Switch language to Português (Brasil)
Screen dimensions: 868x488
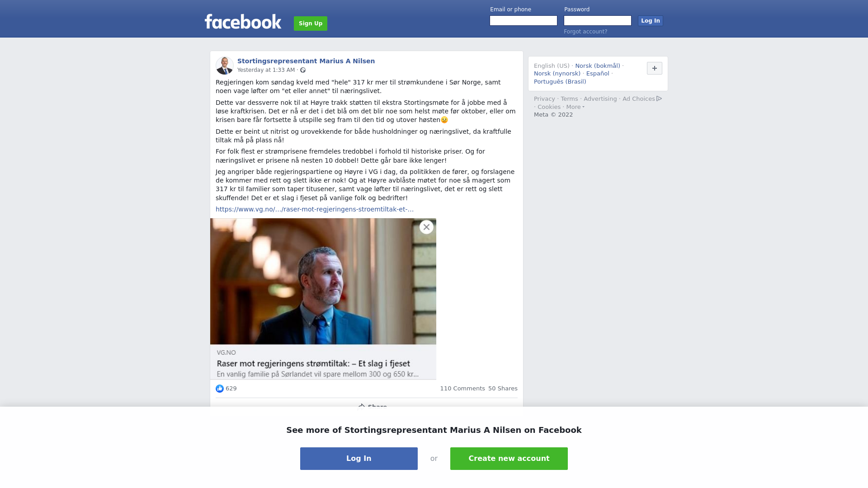560,82
